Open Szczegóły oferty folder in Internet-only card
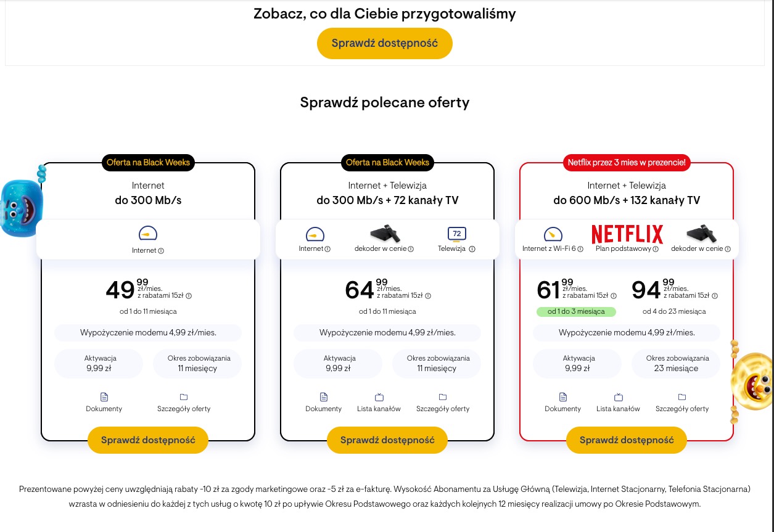Viewport: 774px width, 532px height. click(184, 397)
